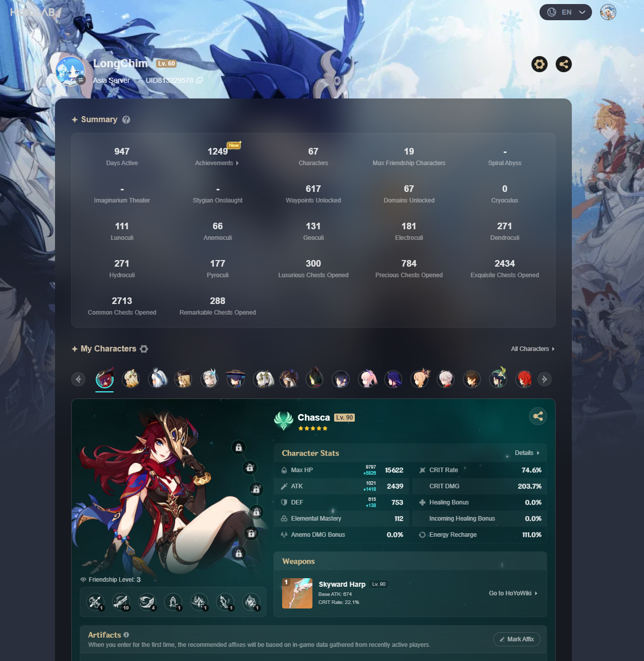Image resolution: width=644 pixels, height=661 pixels.
Task: Click the 'Elemental Mastery' stat row
Action: point(342,519)
